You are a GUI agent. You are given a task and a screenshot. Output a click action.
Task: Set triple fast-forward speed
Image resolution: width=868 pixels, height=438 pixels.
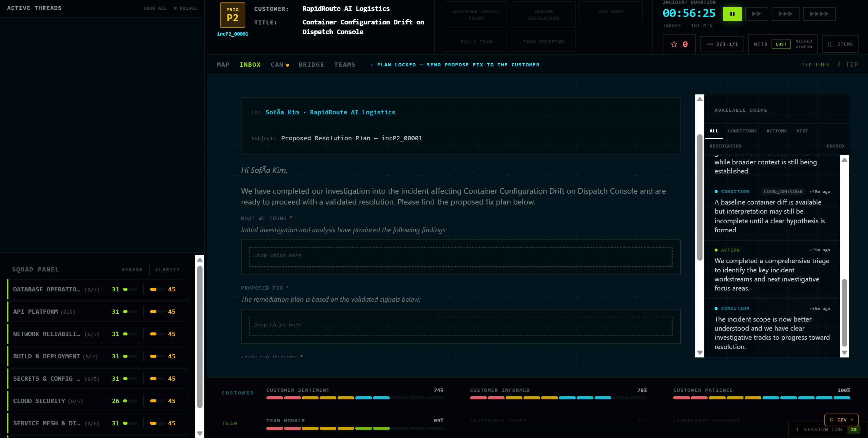(x=785, y=14)
